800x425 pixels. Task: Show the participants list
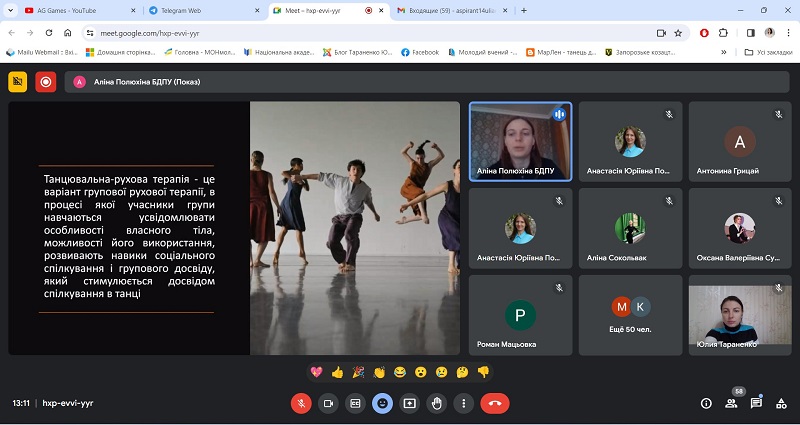(731, 404)
